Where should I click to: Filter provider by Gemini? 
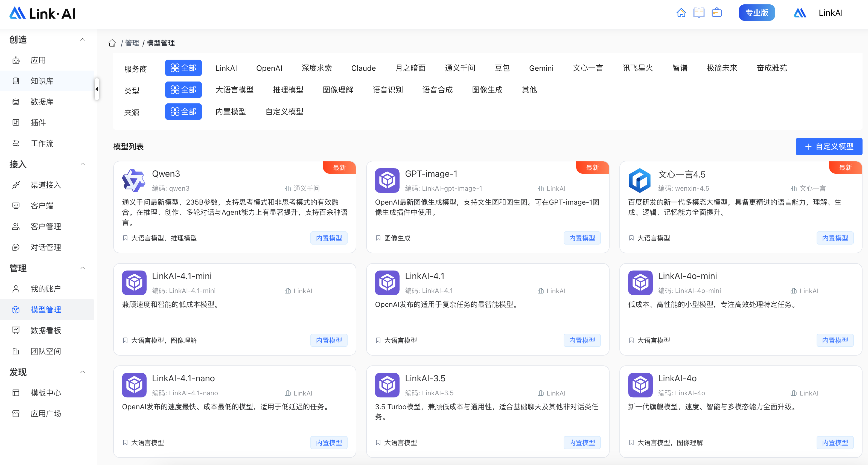[541, 68]
